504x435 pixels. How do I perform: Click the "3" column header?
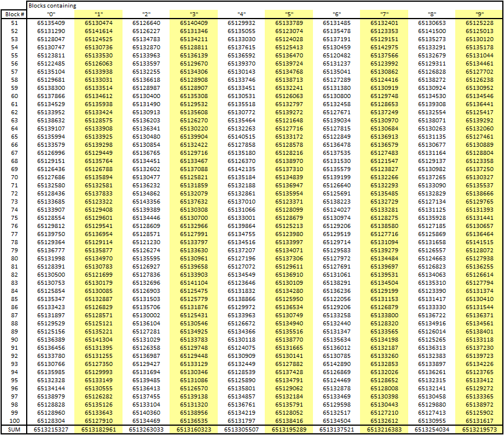[194, 14]
